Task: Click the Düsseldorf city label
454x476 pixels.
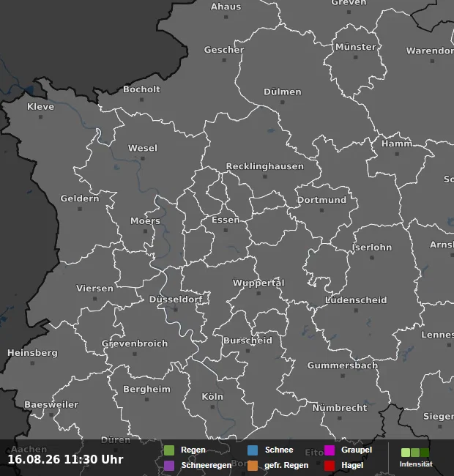Action: coord(176,300)
